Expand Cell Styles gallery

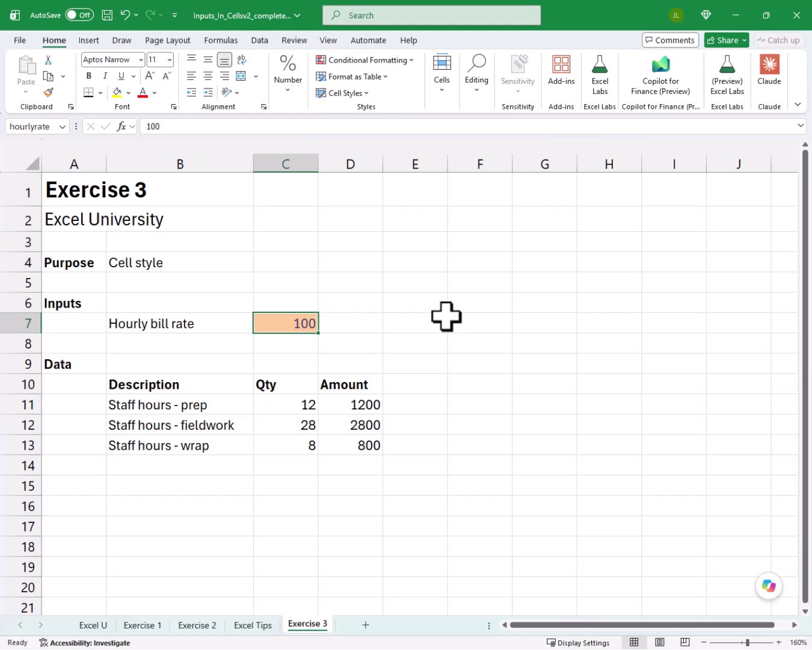(342, 93)
